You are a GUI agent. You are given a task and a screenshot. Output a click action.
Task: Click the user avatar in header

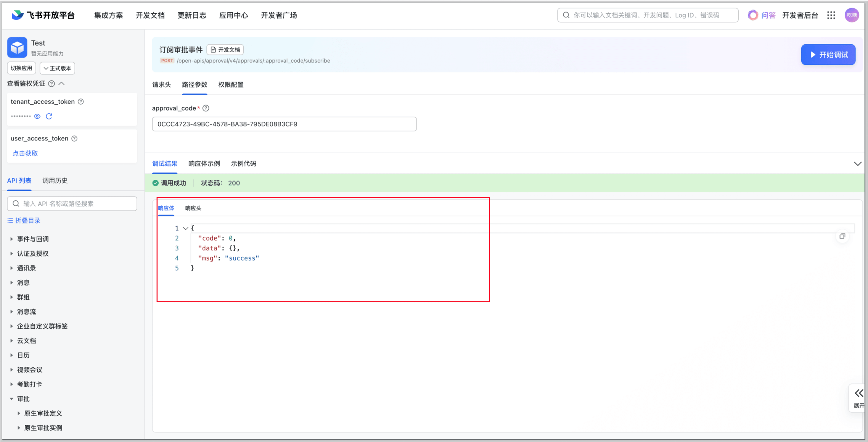tap(852, 15)
